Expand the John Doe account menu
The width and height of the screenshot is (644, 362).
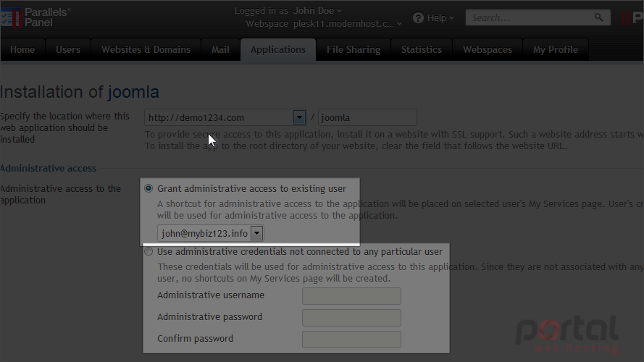[x=317, y=11]
